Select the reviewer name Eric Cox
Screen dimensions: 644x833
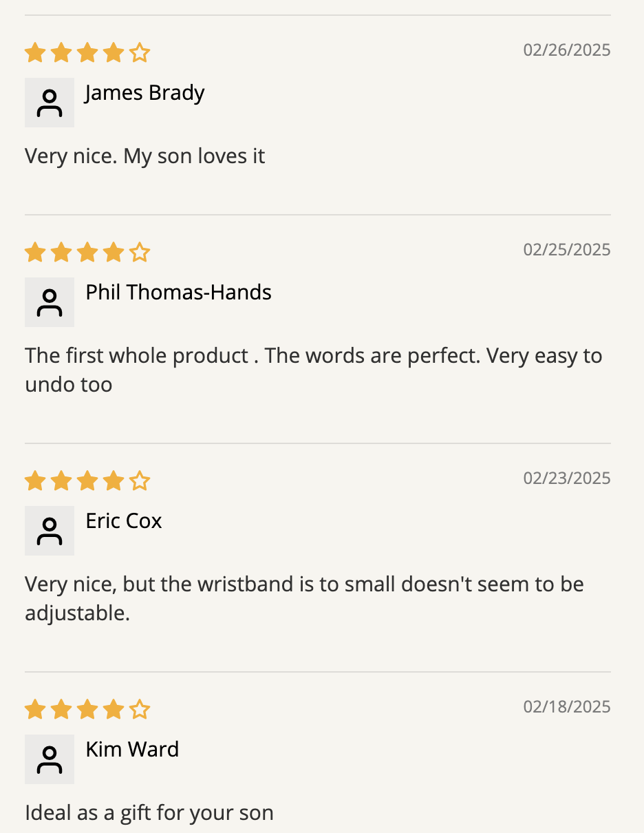tap(124, 521)
